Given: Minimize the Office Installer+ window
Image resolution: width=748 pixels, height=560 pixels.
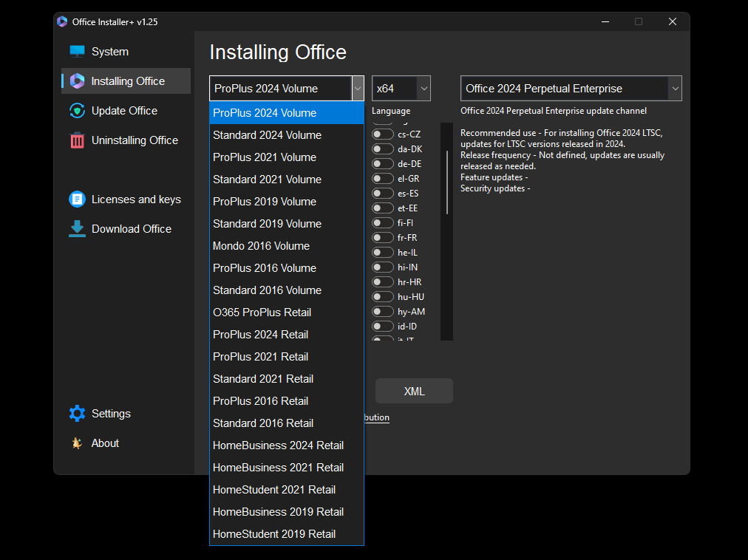Looking at the screenshot, I should (x=605, y=22).
